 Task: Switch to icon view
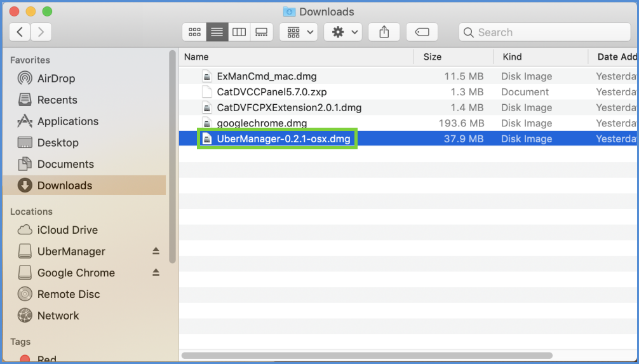coord(194,32)
